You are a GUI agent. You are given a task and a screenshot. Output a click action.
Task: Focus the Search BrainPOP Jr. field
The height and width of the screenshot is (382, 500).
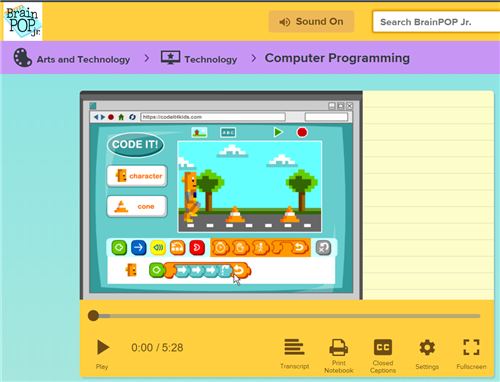pyautogui.click(x=436, y=22)
